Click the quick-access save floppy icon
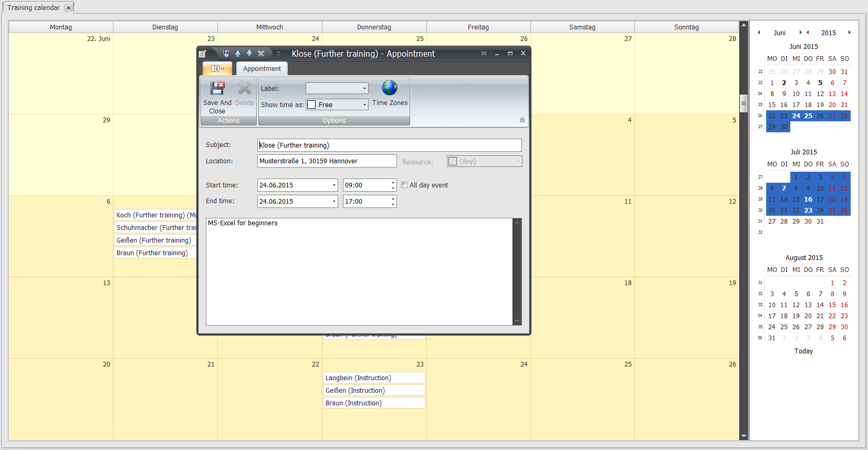Image resolution: width=868 pixels, height=450 pixels. click(226, 54)
